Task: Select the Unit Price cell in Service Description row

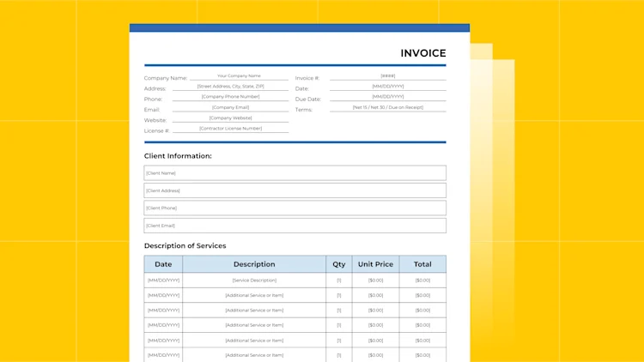Action: click(x=375, y=281)
